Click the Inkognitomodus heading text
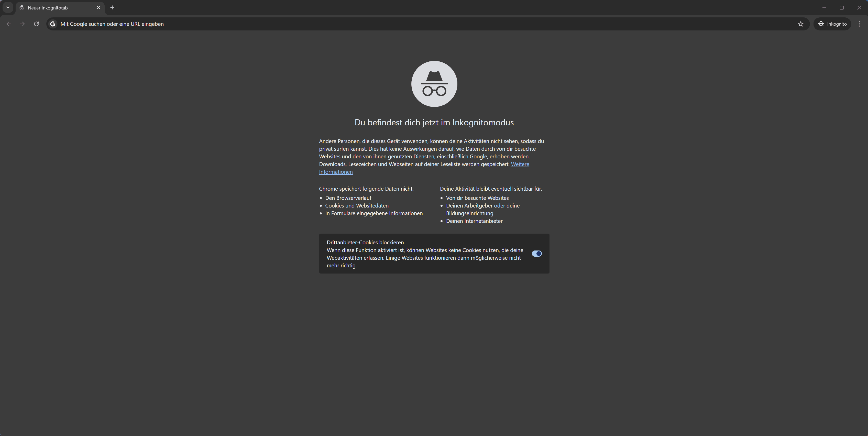The width and height of the screenshot is (868, 436). click(x=434, y=123)
